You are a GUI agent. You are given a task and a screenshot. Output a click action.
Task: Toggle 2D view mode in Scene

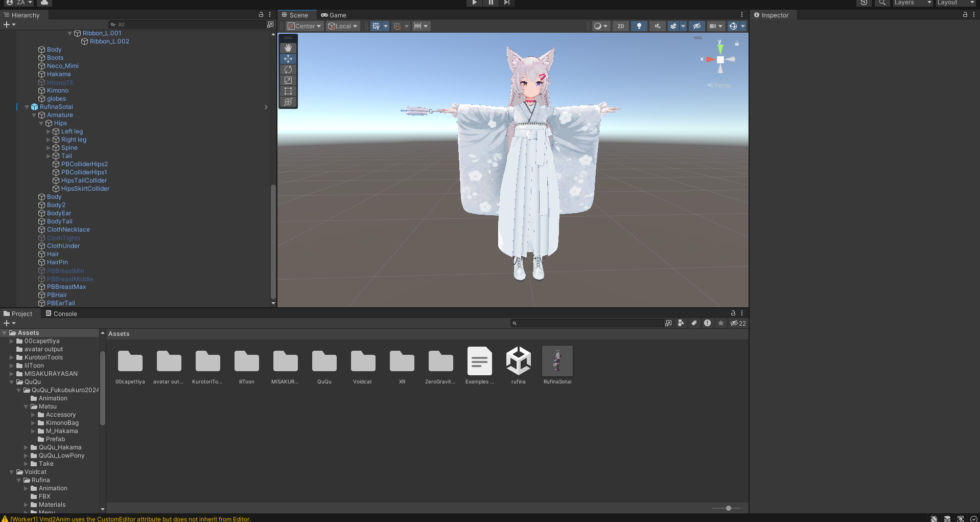621,26
